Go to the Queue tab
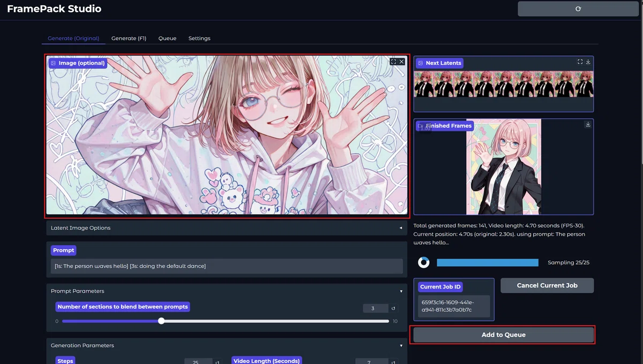 coord(167,39)
